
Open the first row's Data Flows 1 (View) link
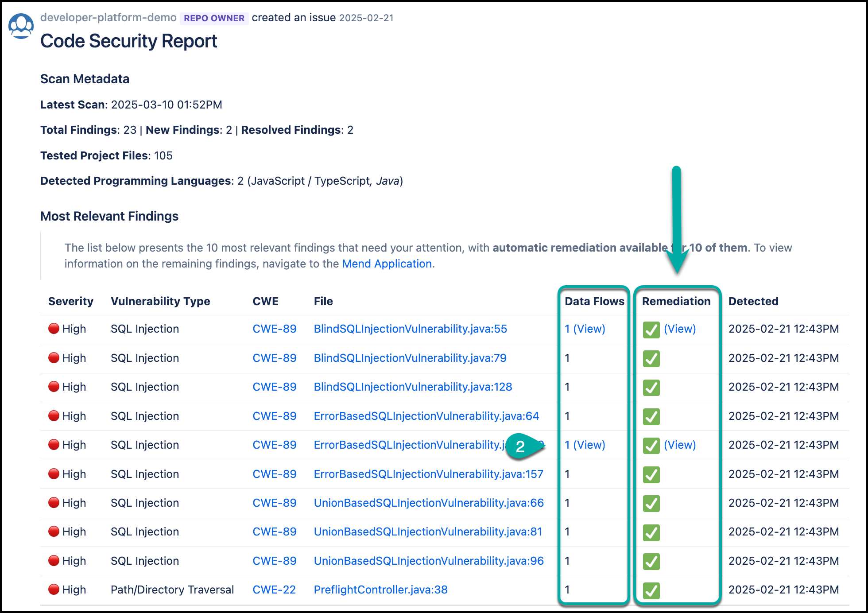tap(585, 329)
